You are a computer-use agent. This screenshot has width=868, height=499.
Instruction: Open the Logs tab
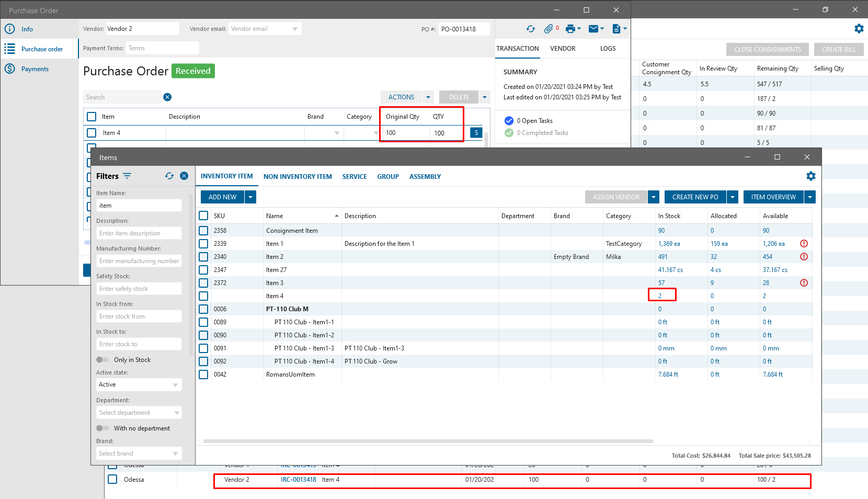[x=608, y=49]
